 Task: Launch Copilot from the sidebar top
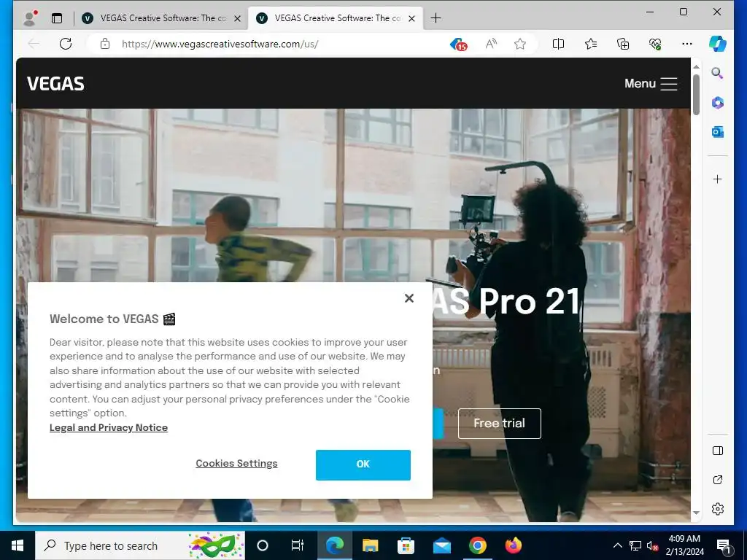coord(718,43)
